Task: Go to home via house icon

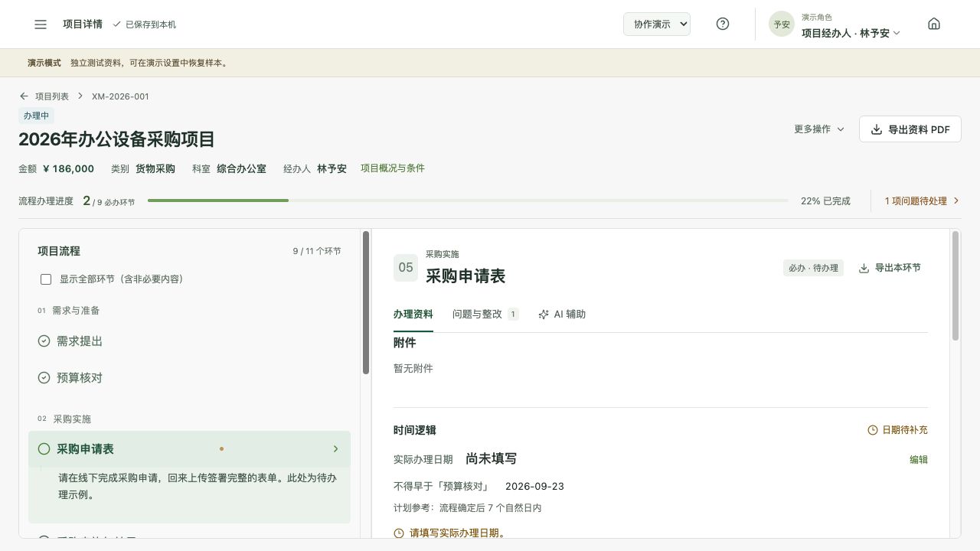Action: pos(934,24)
